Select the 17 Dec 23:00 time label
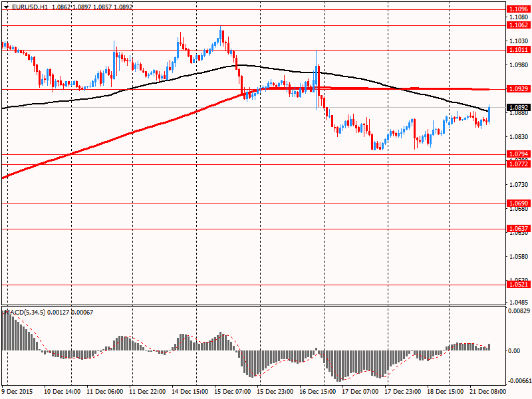Viewport: 532px width, 399px height. point(403,391)
